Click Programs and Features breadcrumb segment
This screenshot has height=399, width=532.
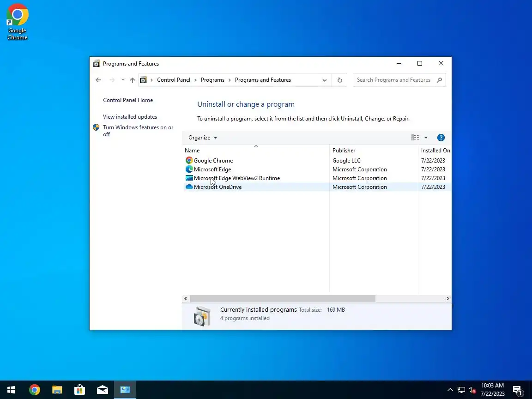tap(263, 80)
